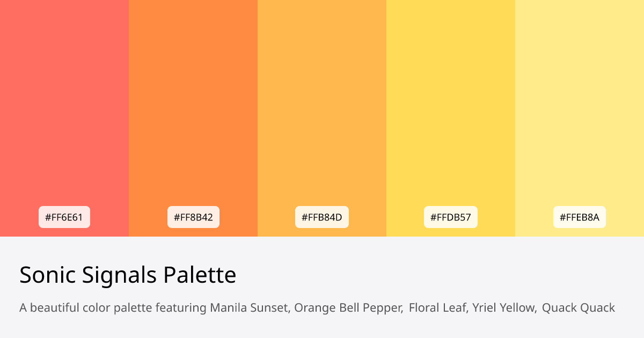Click the phrase "A beautiful color palette"
644x338 pixels.
[86, 308]
